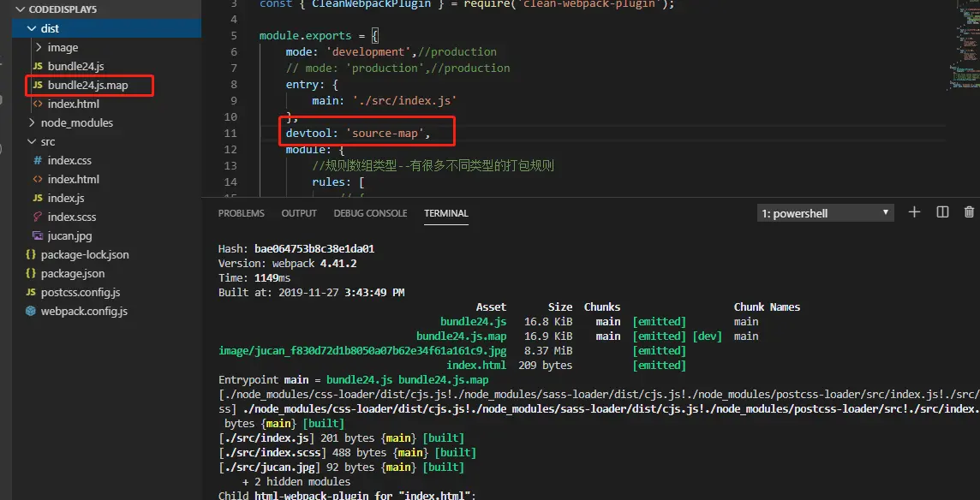Screen dimensions: 980x500
Task: Click the CSS hash icon of index.css
Action: pos(38,161)
